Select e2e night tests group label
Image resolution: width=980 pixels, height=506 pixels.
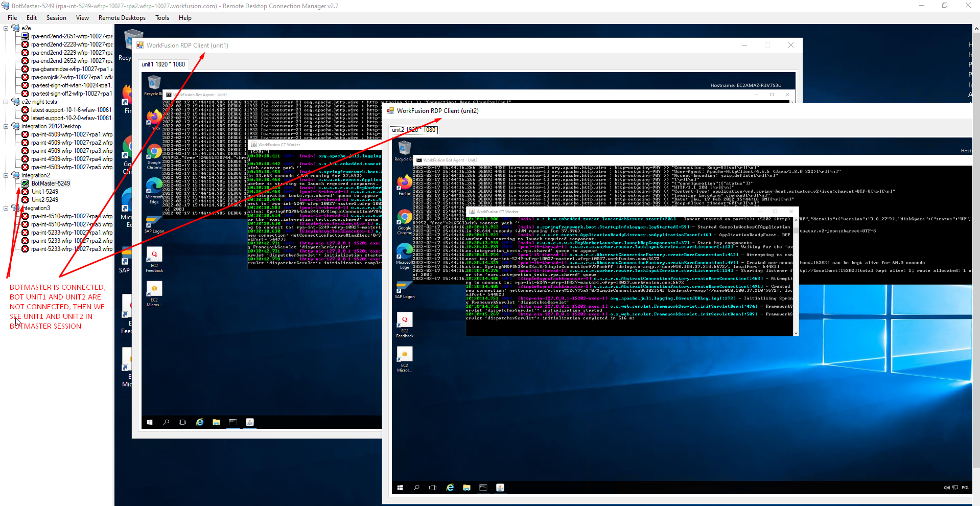tap(39, 102)
